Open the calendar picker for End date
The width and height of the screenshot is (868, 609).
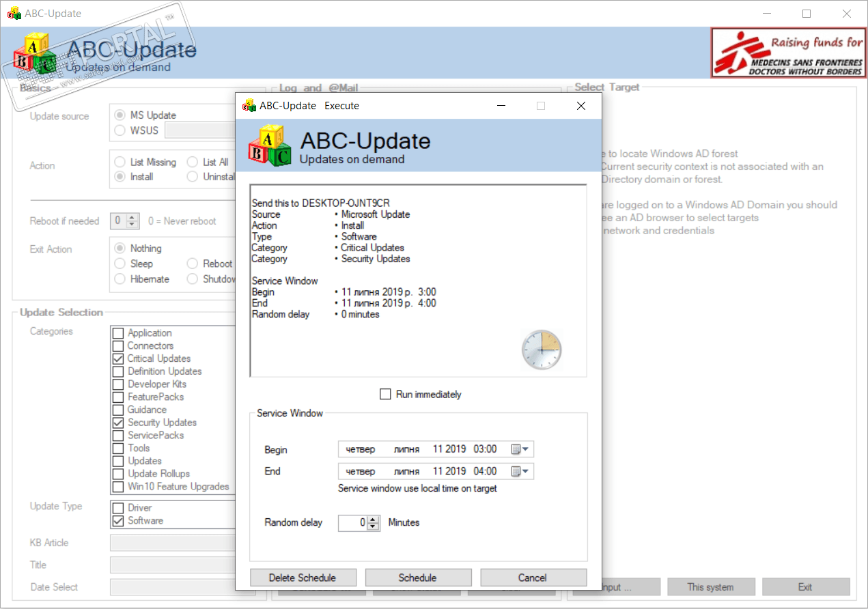[520, 471]
